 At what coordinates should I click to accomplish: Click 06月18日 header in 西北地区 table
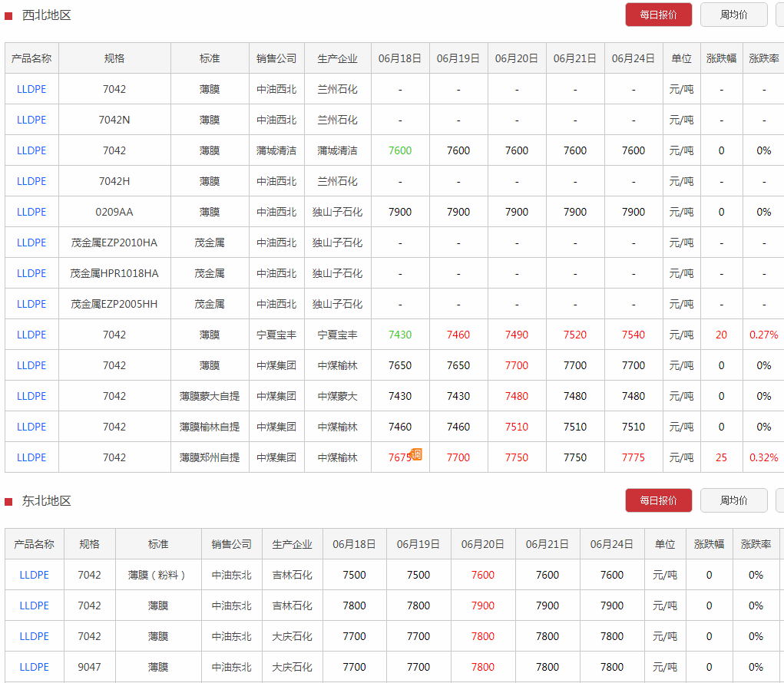[x=400, y=58]
